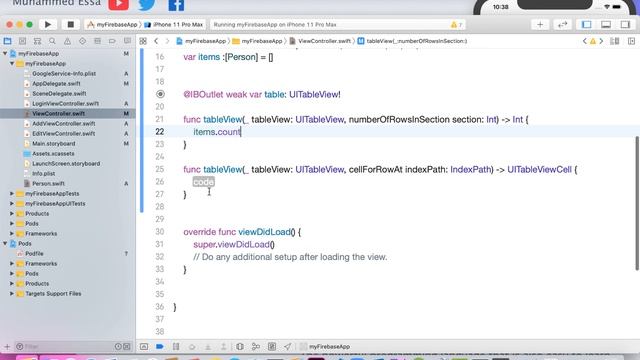Click the IBOutlet connection circle in gutter
Viewport: 640px width, 360px height.
point(160,94)
